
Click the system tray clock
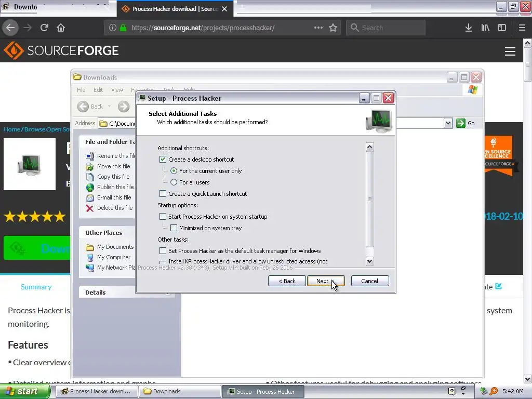(x=513, y=391)
